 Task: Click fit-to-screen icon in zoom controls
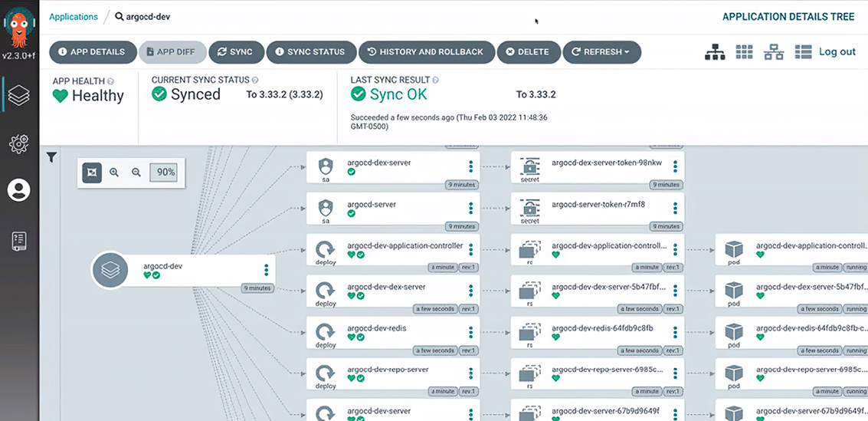click(x=92, y=173)
